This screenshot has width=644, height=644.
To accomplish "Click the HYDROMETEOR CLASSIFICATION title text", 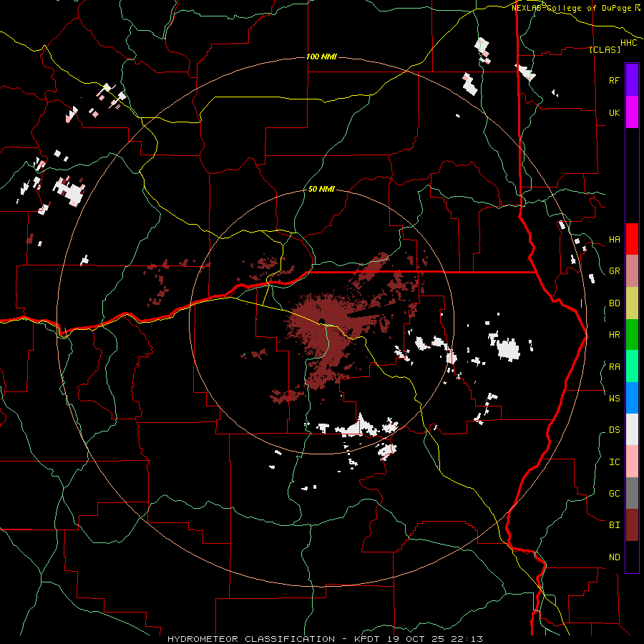I will (251, 639).
